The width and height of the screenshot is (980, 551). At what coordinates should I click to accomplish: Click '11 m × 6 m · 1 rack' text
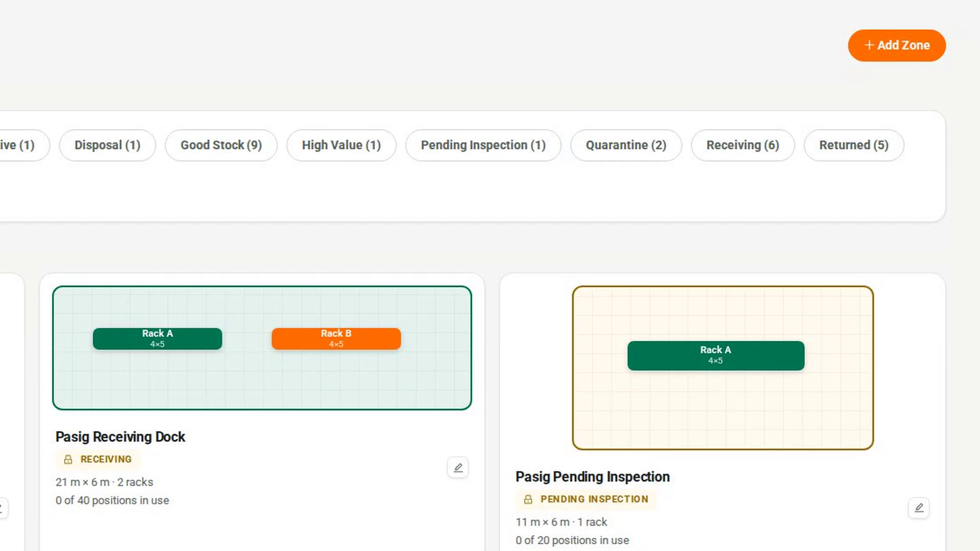(561, 522)
